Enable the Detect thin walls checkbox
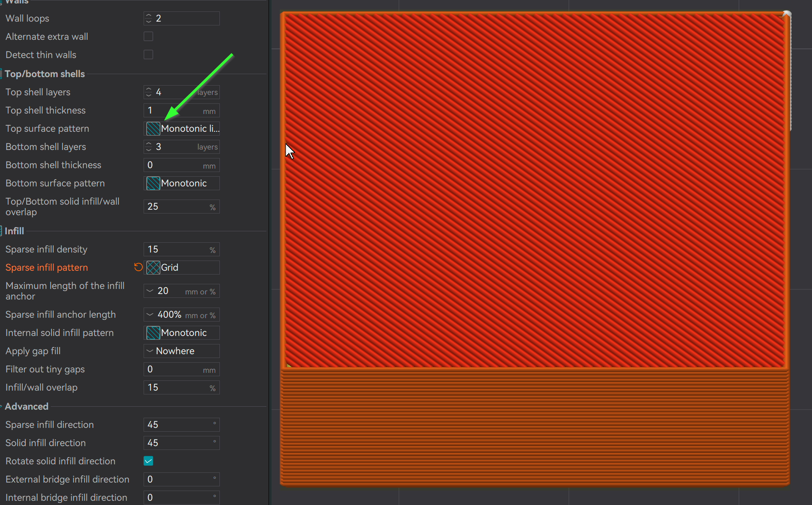 pyautogui.click(x=148, y=55)
